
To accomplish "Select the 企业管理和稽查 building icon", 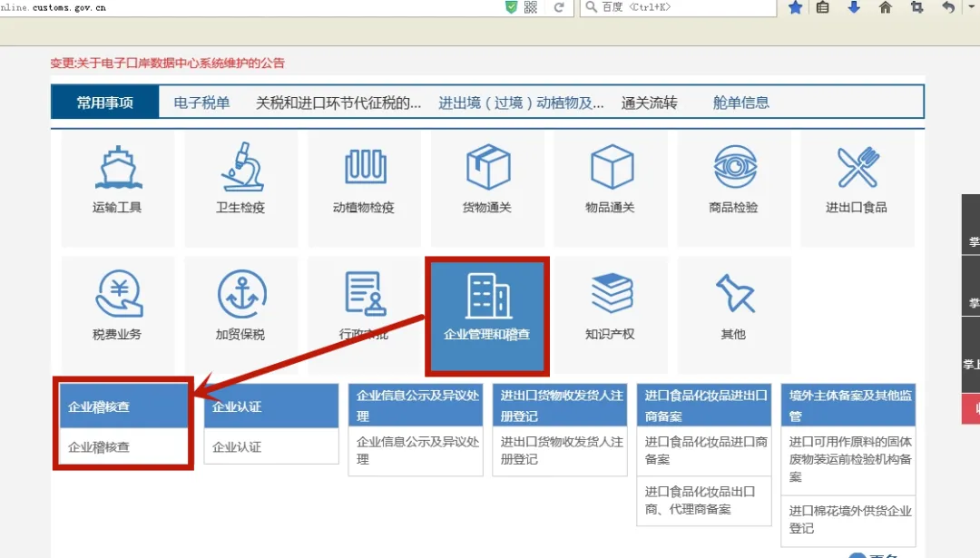I will (487, 296).
